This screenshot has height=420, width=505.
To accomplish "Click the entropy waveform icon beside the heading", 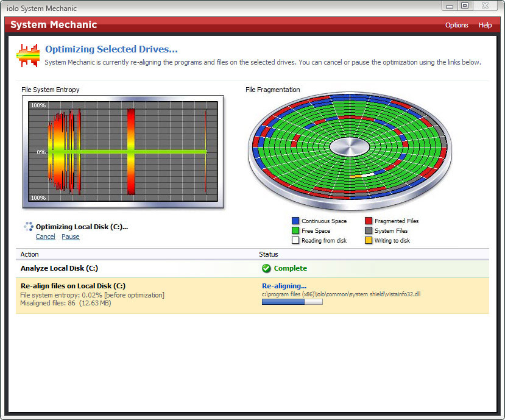I will click(29, 55).
